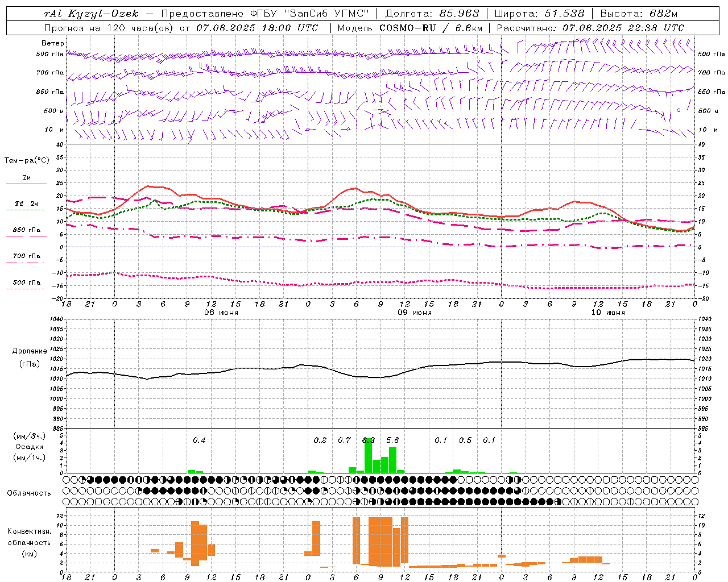Click the date label 08 июня
This screenshot has height=582, width=728.
pos(221,313)
